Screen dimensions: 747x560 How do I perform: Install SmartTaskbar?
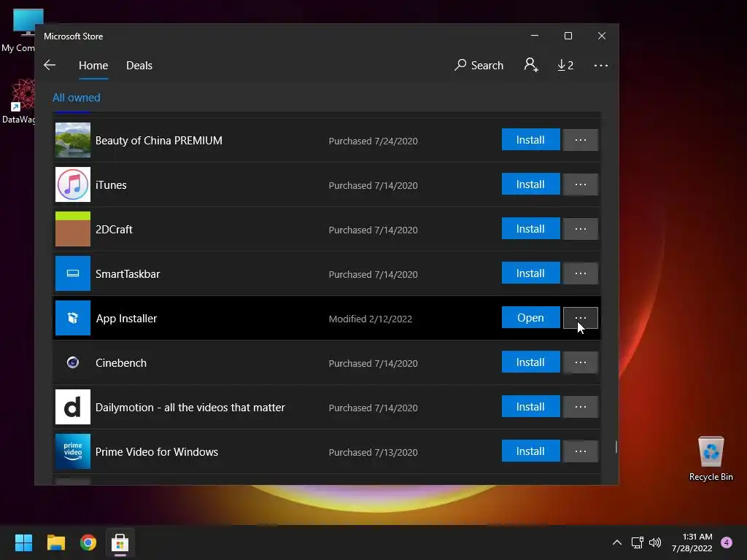[x=531, y=273]
